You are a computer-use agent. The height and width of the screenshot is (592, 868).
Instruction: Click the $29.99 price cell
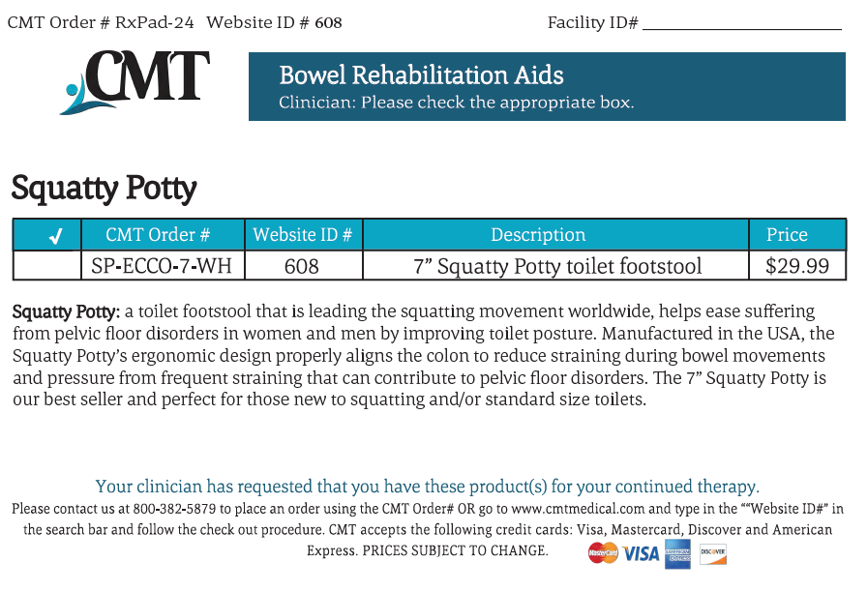[x=796, y=266]
